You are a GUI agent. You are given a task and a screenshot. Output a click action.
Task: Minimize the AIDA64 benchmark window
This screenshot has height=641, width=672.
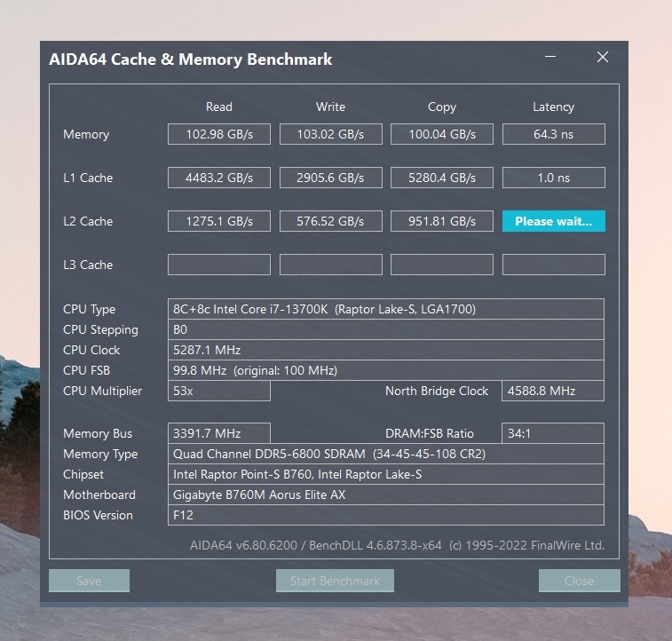pos(550,57)
